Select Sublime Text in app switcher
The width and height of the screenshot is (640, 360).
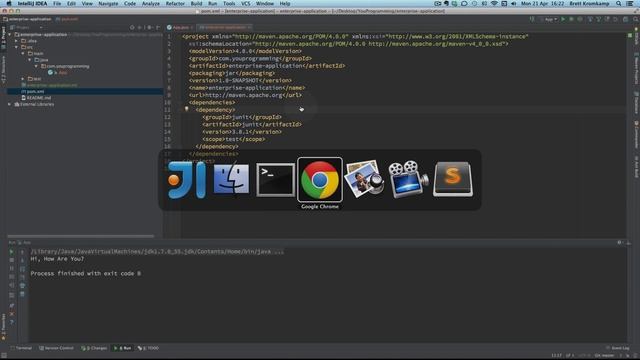tap(453, 180)
